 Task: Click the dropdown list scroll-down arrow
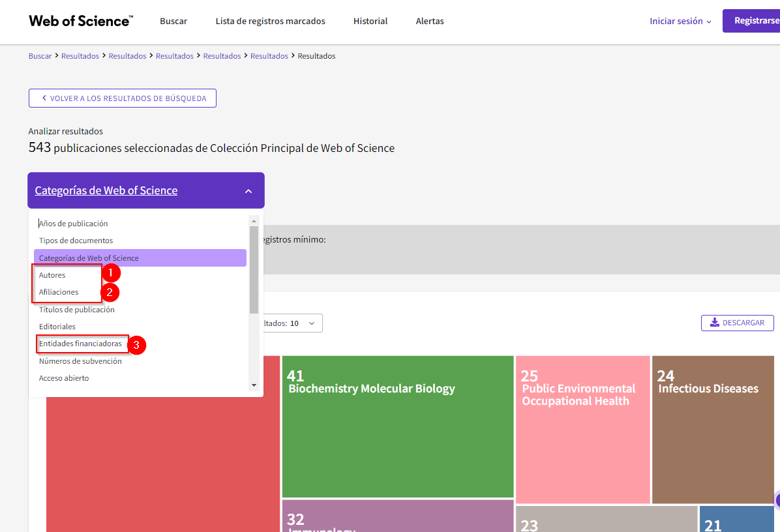pos(254,385)
